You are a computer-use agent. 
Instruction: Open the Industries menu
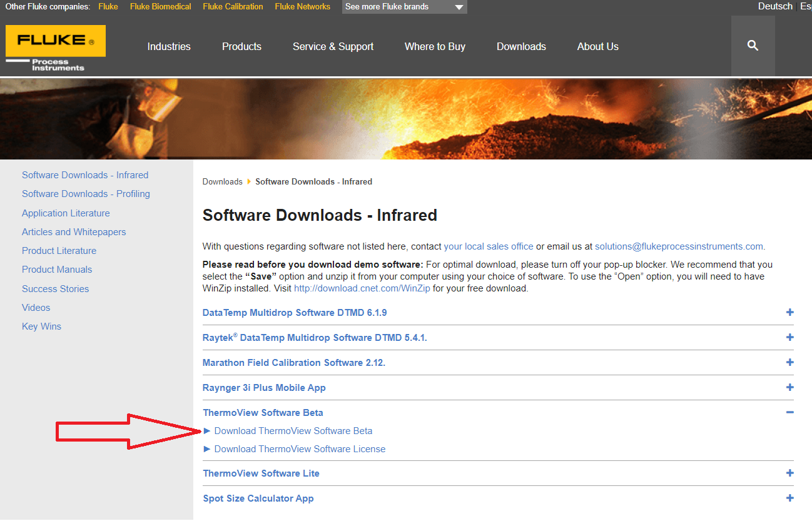coord(169,46)
